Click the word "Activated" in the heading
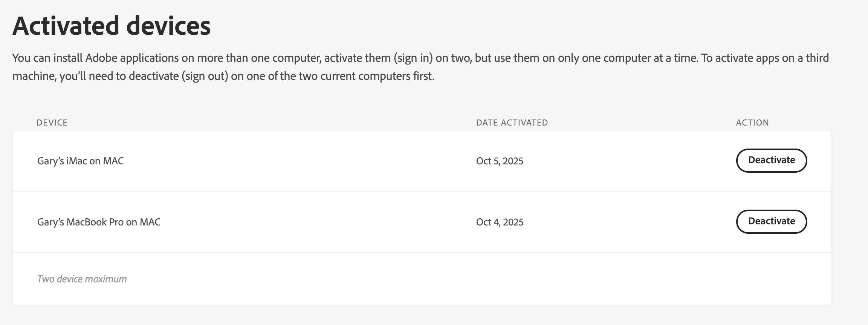The image size is (868, 325). pos(66,26)
